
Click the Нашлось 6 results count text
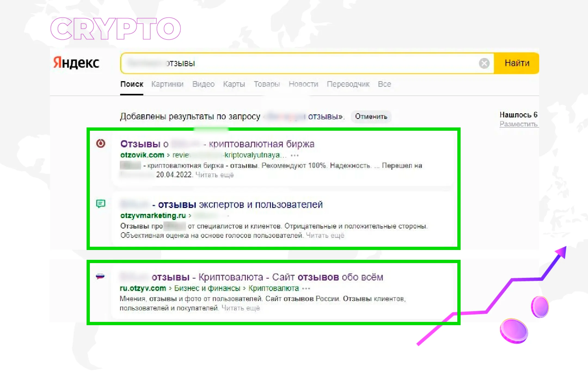[x=519, y=115]
